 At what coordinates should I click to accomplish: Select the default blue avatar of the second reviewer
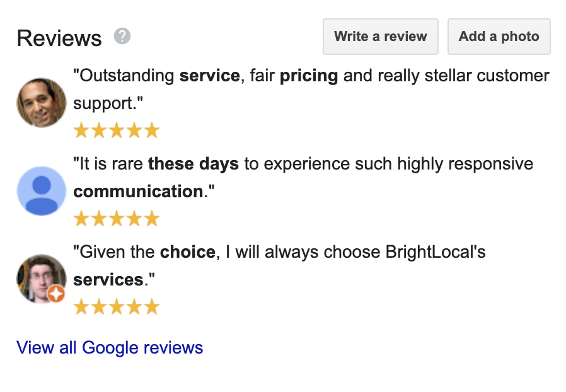[x=41, y=190]
